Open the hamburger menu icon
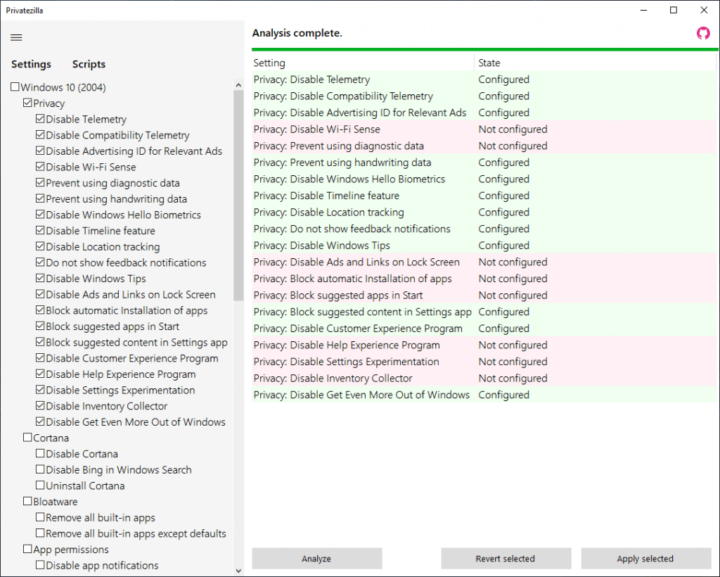This screenshot has width=720, height=577. (x=16, y=37)
